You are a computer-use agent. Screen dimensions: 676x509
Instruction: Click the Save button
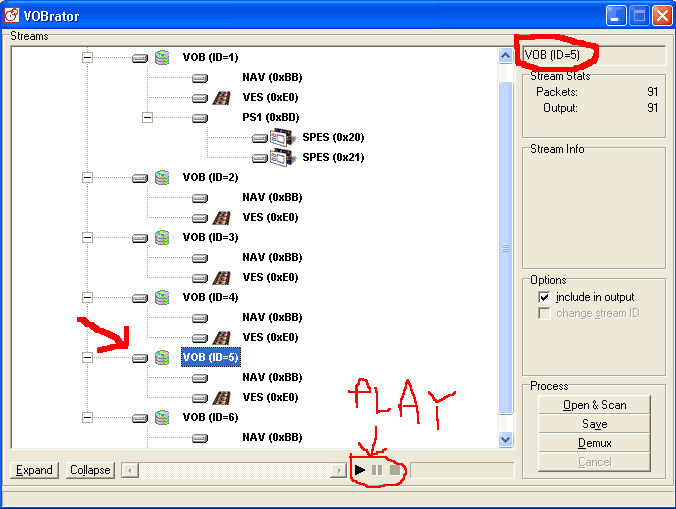(595, 424)
